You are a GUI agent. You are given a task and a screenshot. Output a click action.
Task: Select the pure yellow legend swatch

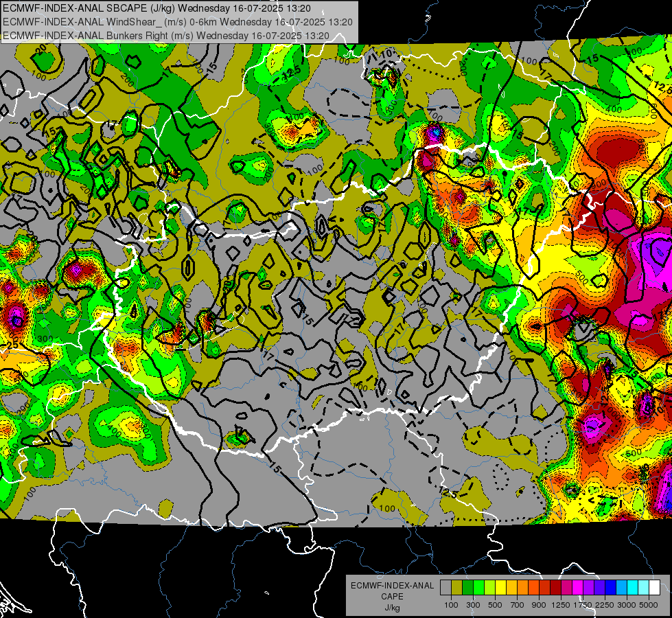click(x=500, y=588)
